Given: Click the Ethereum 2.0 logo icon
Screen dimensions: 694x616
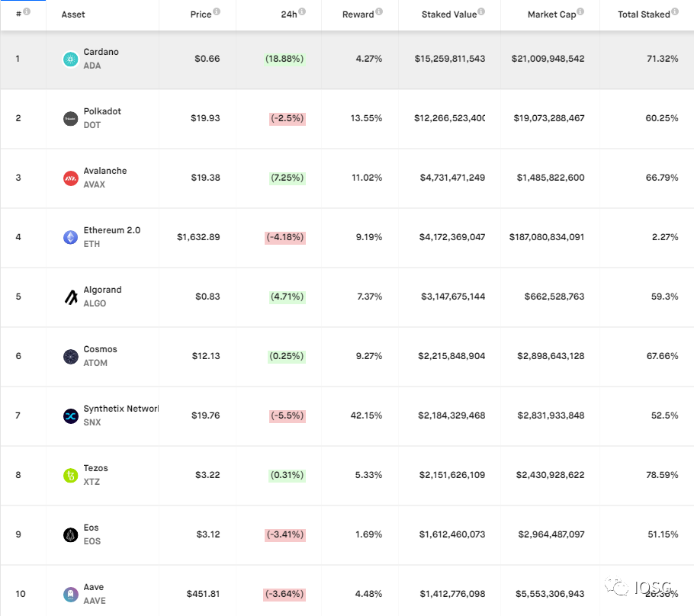Looking at the screenshot, I should coord(70,238).
